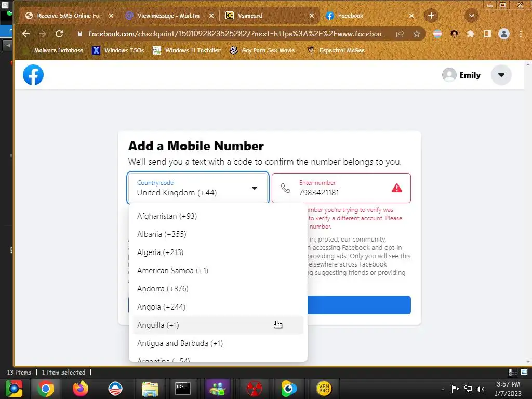532x399 pixels.
Task: Open the Country code dropdown
Action: 198,188
